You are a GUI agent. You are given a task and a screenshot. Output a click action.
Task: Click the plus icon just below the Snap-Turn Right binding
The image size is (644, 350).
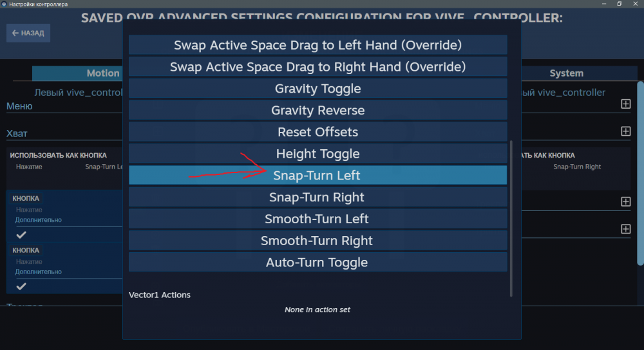pyautogui.click(x=625, y=201)
